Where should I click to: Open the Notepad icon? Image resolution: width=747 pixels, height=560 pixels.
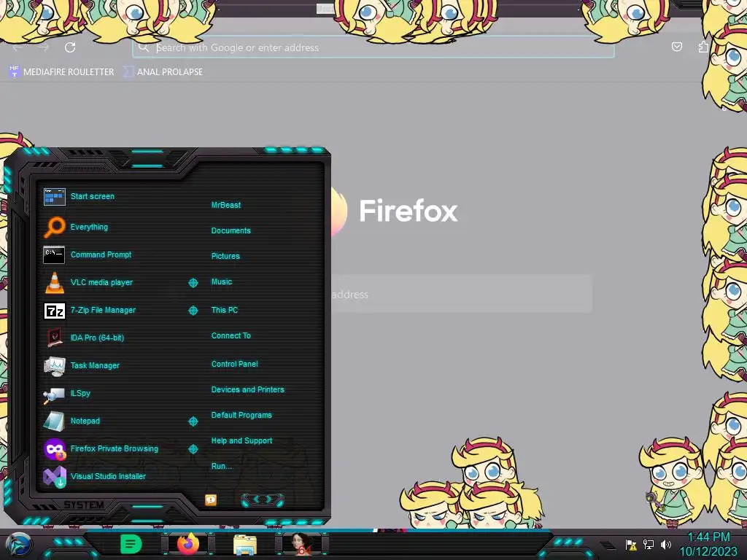click(x=54, y=421)
